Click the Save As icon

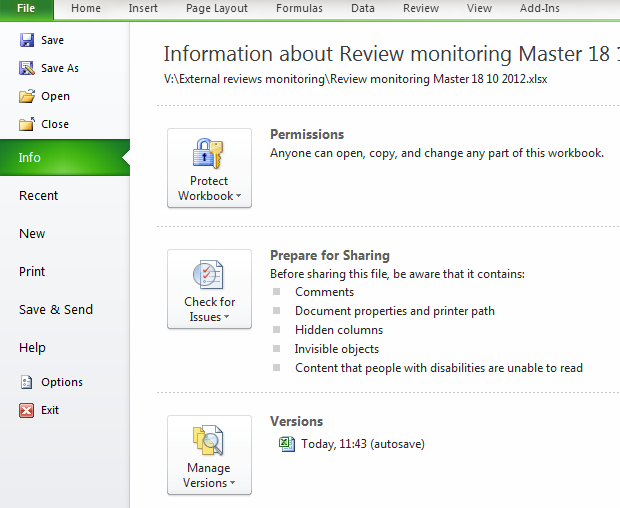[x=27, y=68]
